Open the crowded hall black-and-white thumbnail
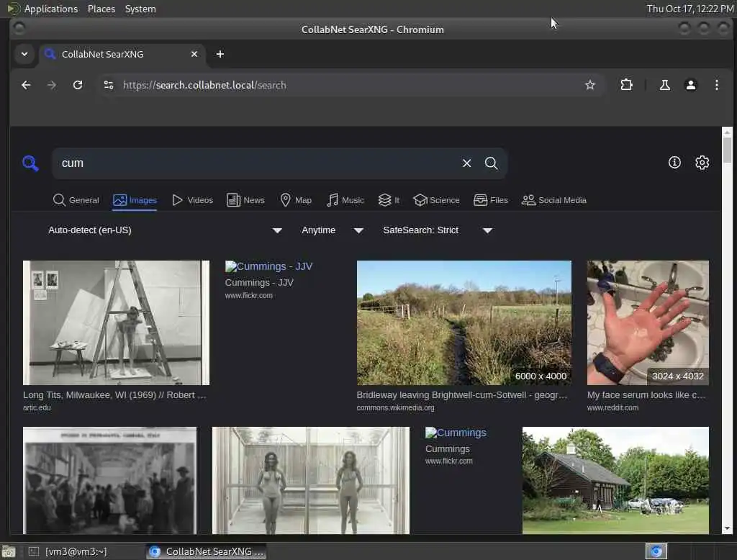 [x=109, y=480]
